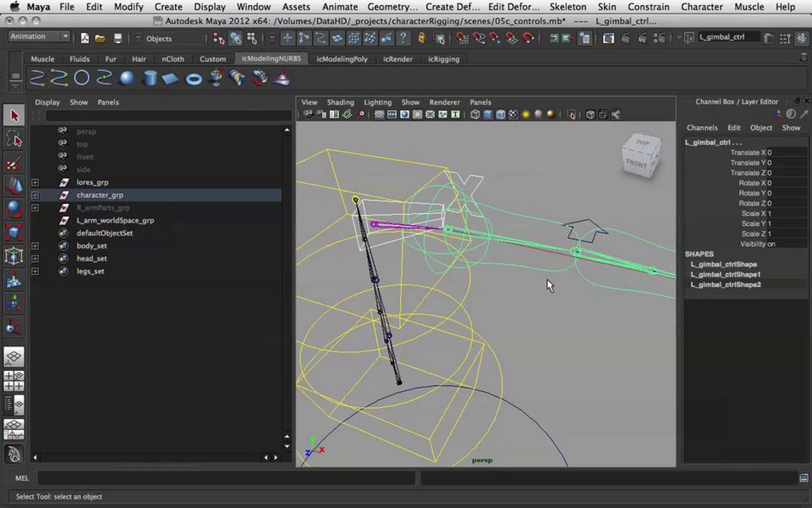Click the Open Scene folder icon
This screenshot has width=812, height=508.
click(100, 39)
